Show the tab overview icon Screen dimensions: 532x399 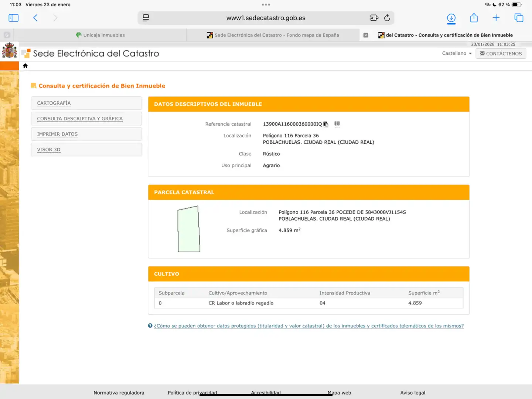pyautogui.click(x=519, y=18)
